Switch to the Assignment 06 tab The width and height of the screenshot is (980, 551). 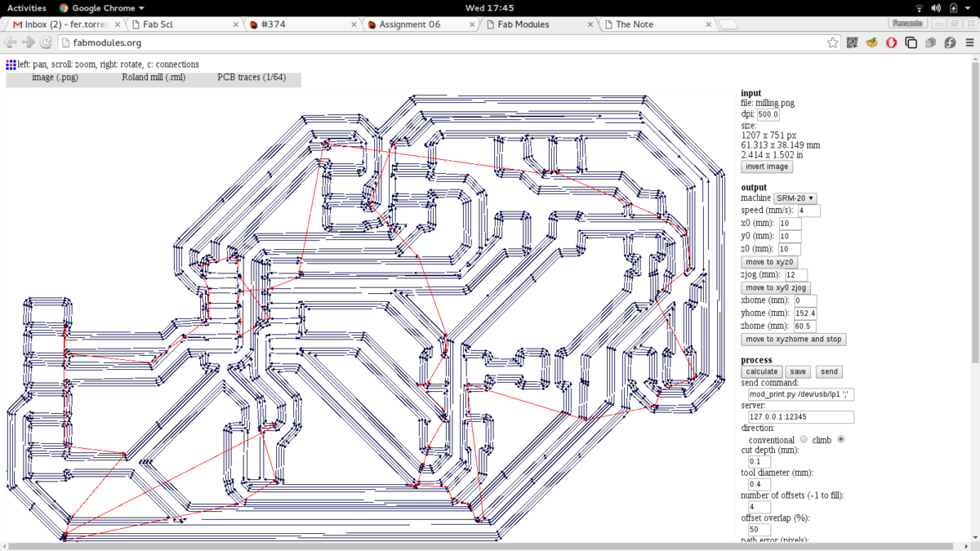tap(420, 24)
